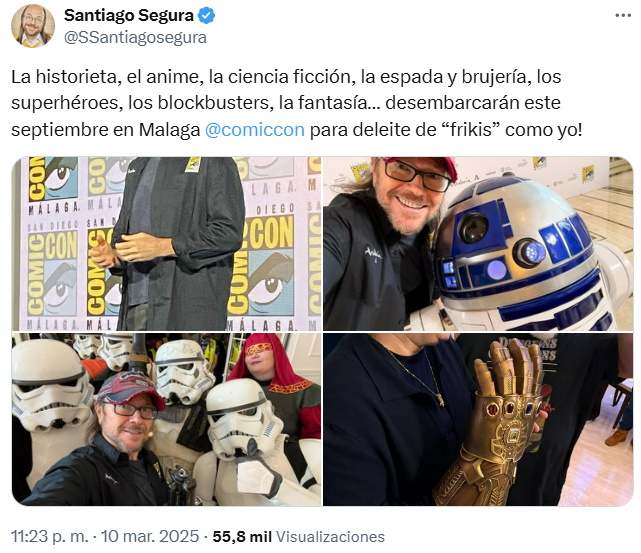Follow the @comiccon mention link
The height and width of the screenshot is (553, 641).
coord(255,130)
